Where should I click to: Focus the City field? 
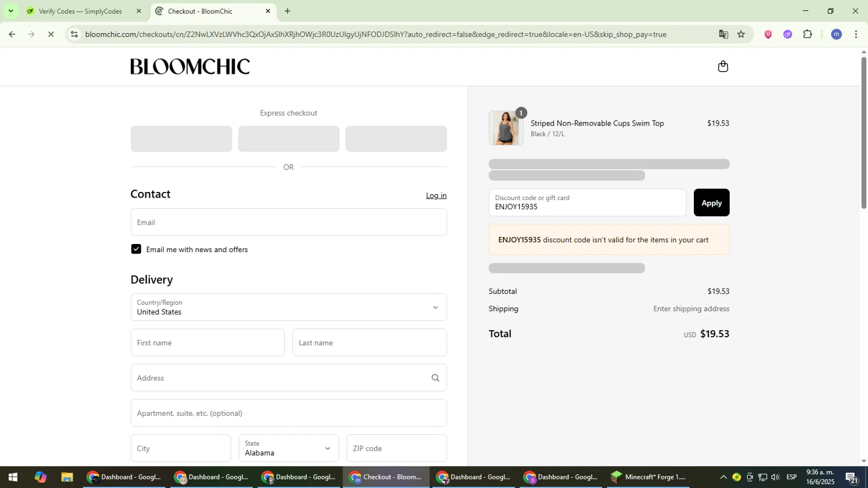tap(181, 448)
